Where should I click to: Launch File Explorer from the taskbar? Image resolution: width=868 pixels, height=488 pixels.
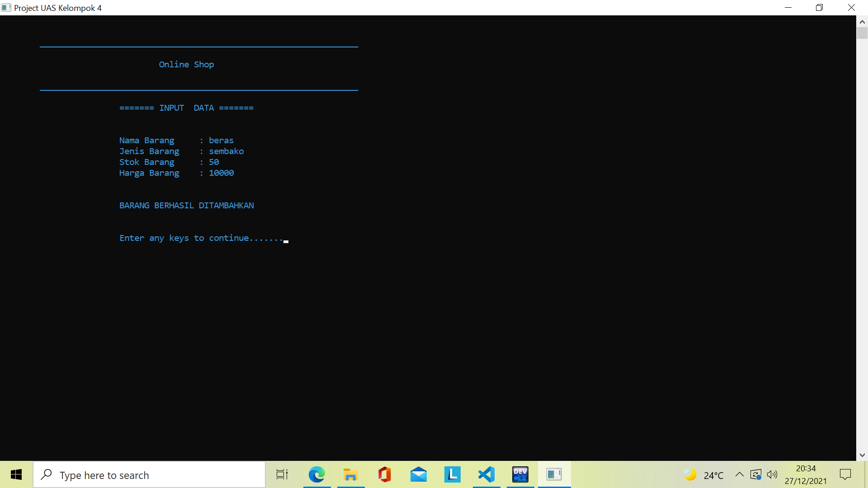351,474
